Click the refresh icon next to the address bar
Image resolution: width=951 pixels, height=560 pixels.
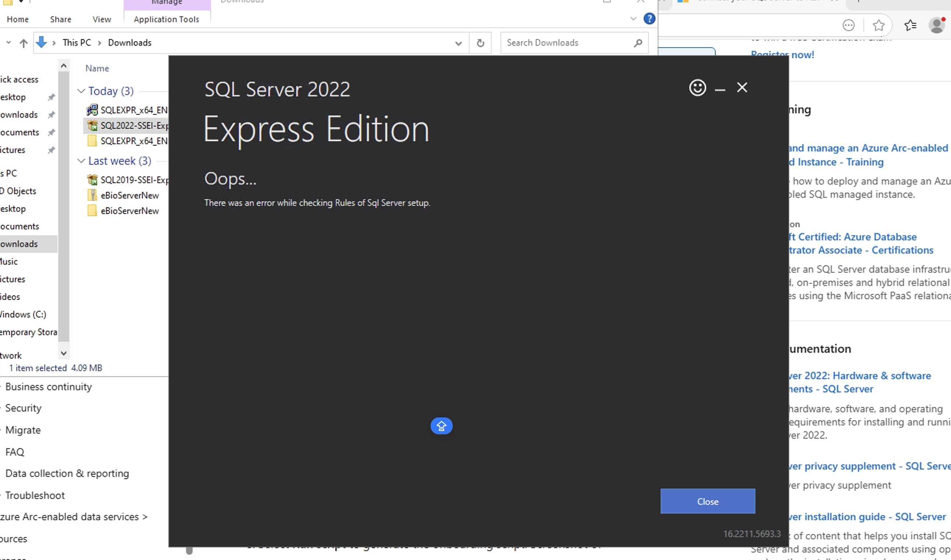pyautogui.click(x=480, y=43)
